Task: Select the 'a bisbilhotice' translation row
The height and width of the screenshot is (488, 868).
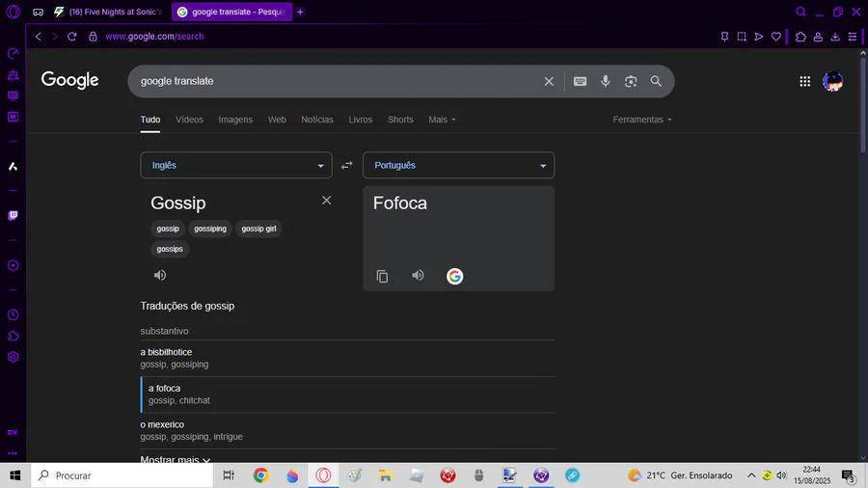Action: click(347, 358)
